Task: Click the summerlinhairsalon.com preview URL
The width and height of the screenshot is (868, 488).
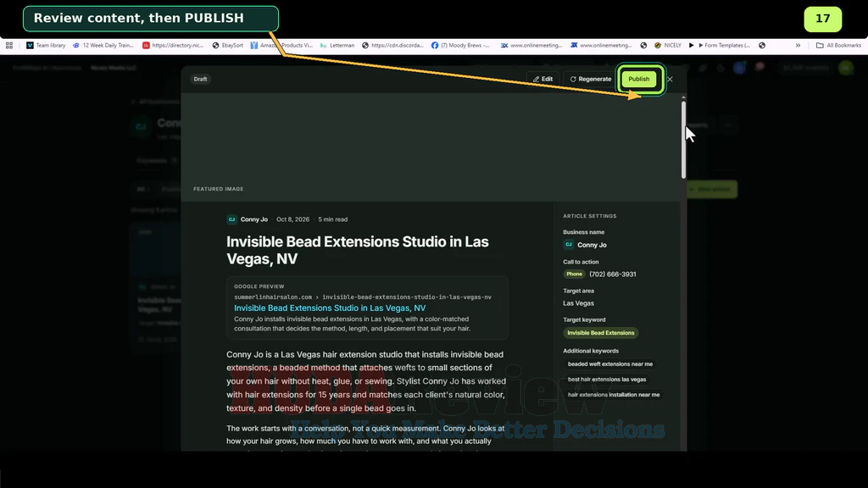Action: [x=363, y=297]
